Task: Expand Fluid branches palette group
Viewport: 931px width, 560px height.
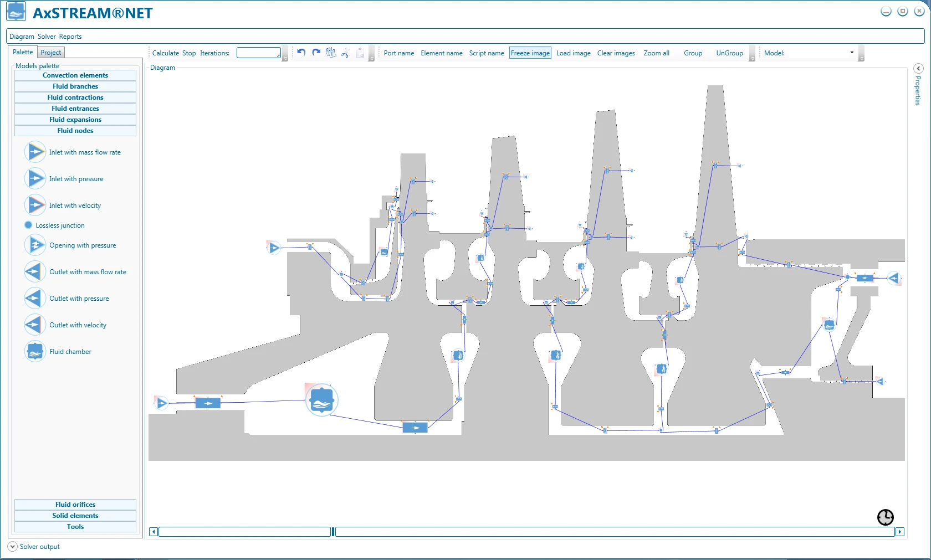Action: coord(75,86)
